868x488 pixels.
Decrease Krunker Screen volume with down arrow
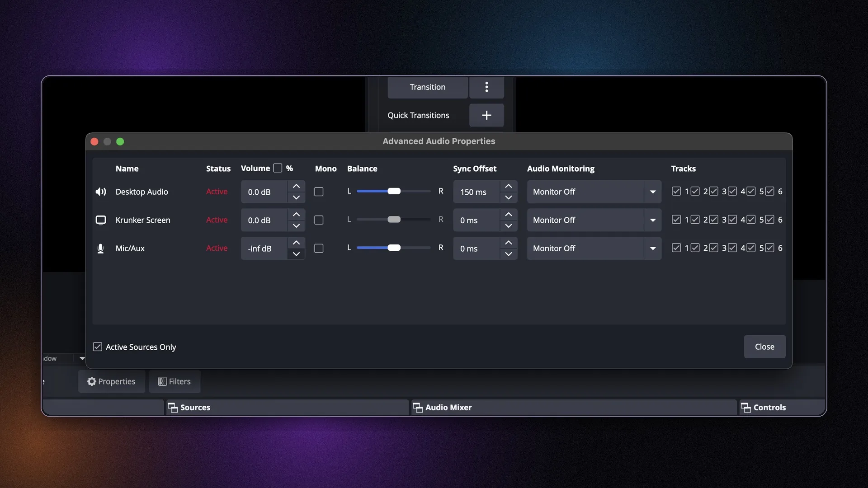pyautogui.click(x=296, y=225)
